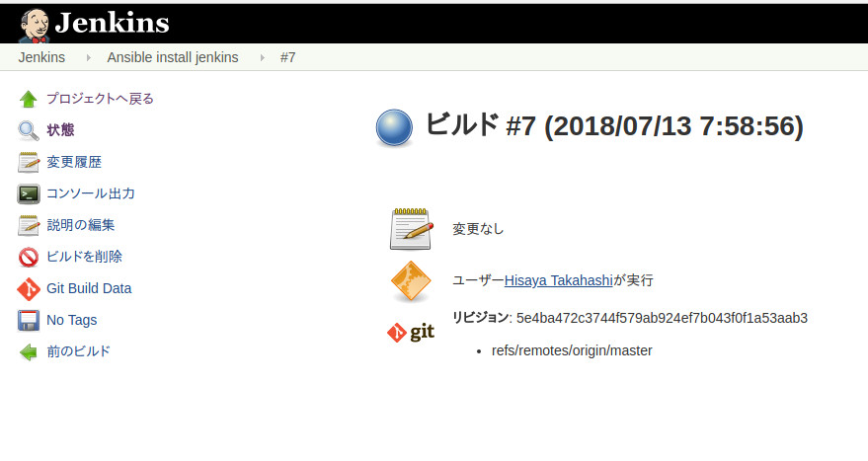Open 説明の編集 to edit description
This screenshot has height=461, width=868.
[x=81, y=225]
